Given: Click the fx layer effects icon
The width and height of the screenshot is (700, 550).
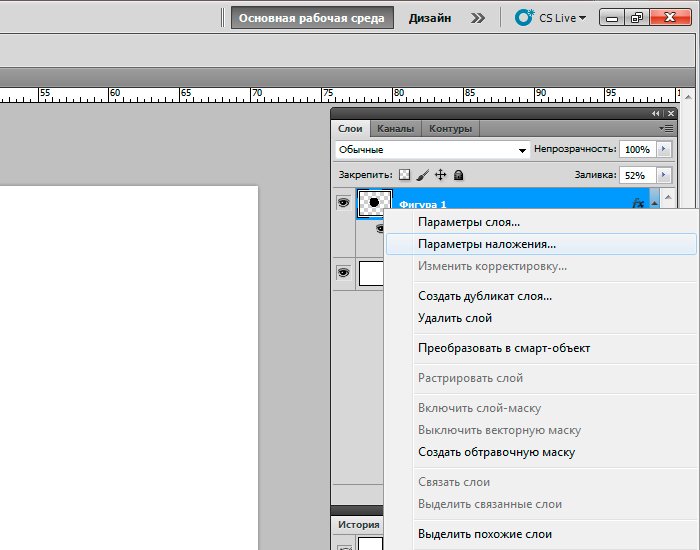Looking at the screenshot, I should [x=638, y=202].
